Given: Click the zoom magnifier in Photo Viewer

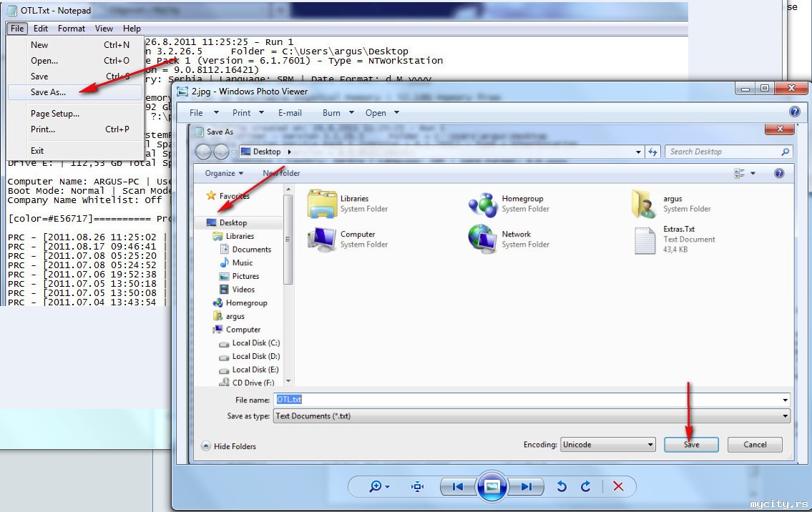Looking at the screenshot, I should click(378, 487).
